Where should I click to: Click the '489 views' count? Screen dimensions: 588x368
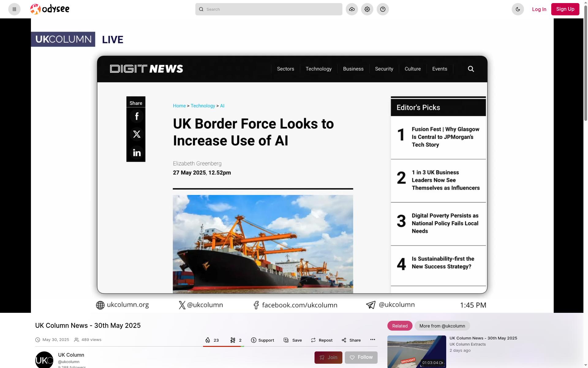tap(91, 340)
